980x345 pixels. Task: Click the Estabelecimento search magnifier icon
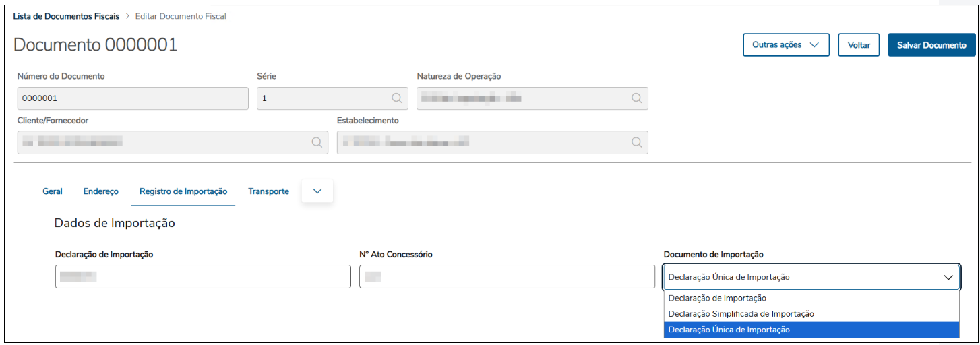click(636, 142)
